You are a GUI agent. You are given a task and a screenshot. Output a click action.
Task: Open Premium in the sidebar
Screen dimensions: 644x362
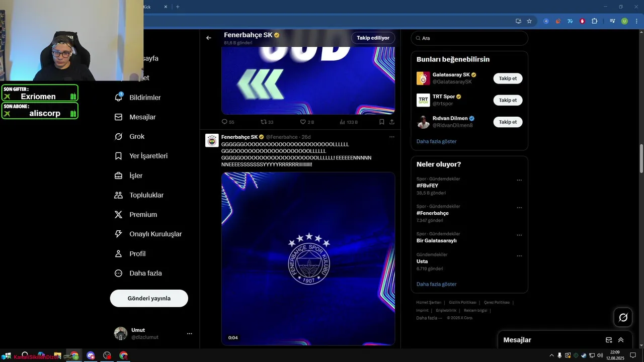point(136,214)
